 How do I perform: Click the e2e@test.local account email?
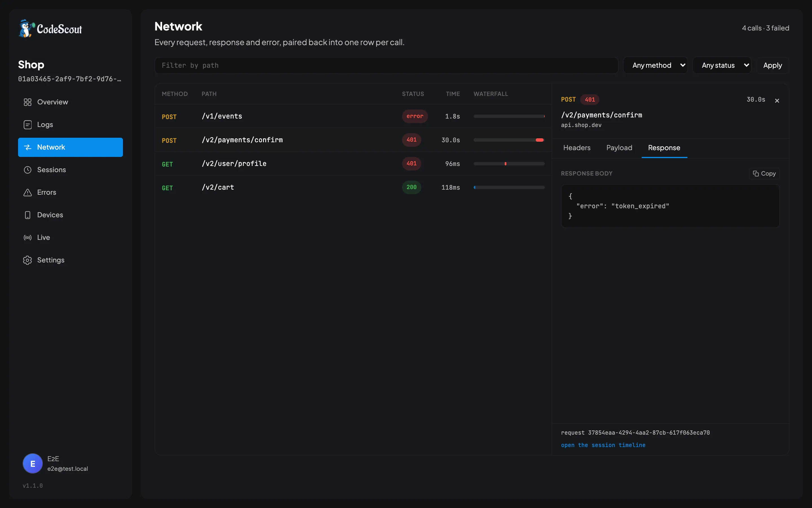point(67,469)
